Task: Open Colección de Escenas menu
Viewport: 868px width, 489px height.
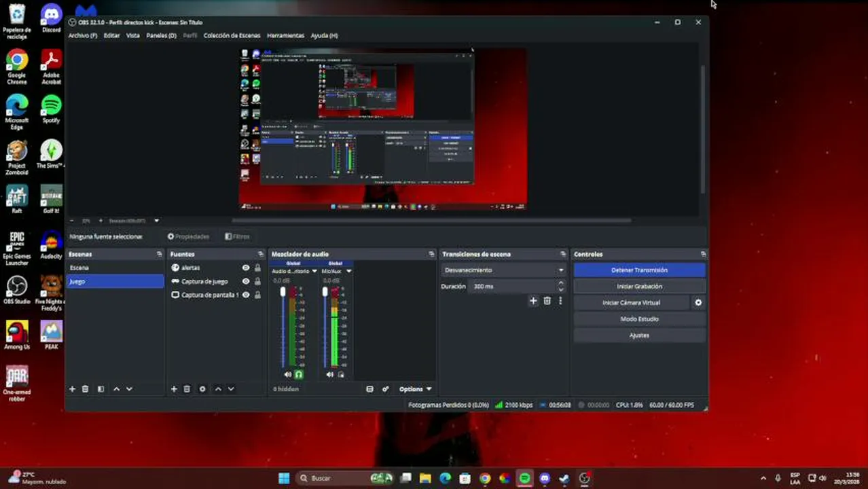Action: coord(232,35)
